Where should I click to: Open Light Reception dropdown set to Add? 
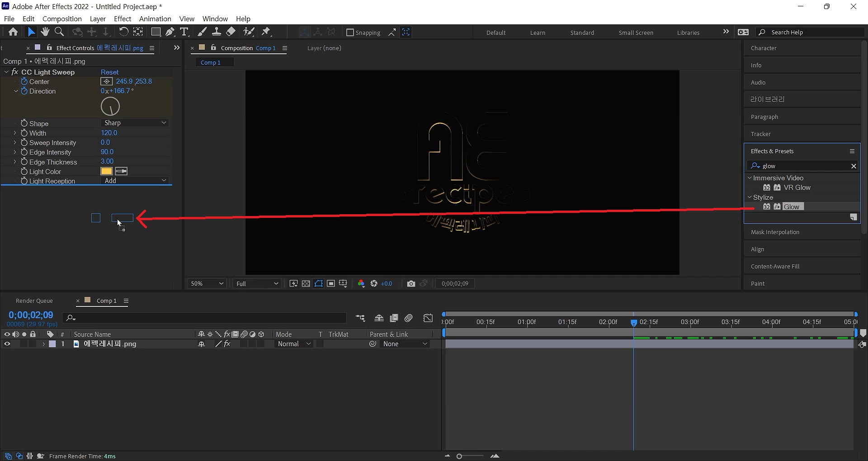pos(135,180)
